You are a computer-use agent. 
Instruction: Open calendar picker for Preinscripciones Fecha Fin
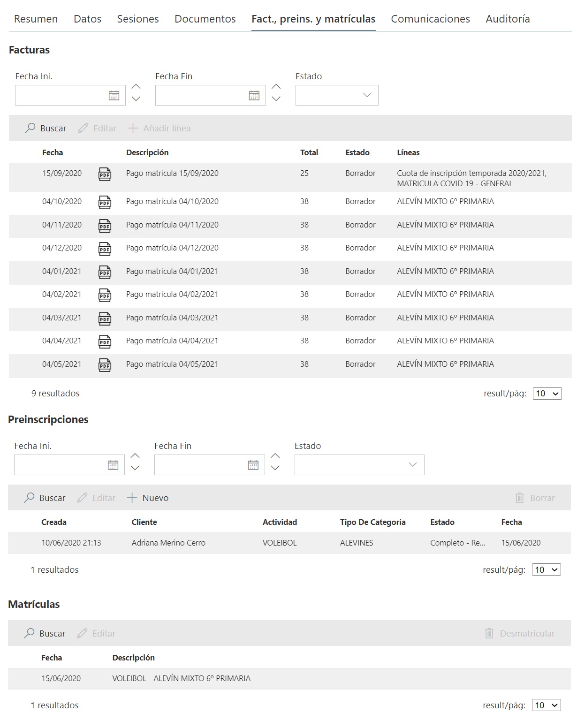click(x=253, y=465)
